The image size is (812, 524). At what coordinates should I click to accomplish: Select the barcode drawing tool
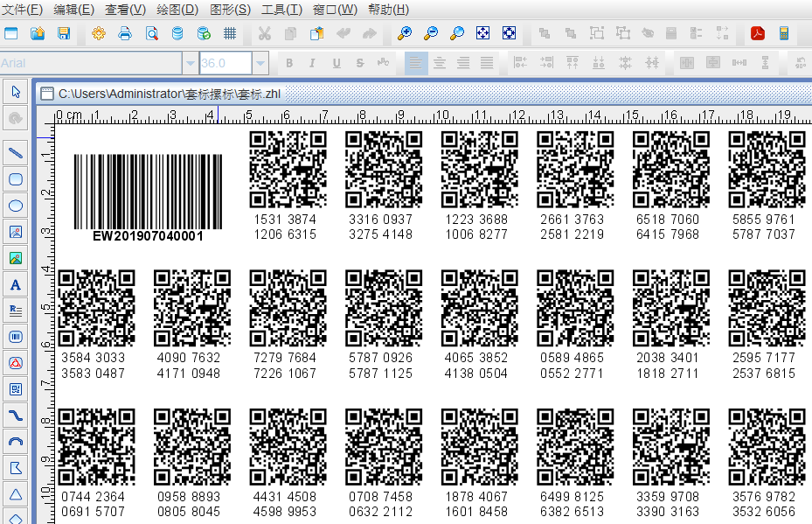[15, 337]
